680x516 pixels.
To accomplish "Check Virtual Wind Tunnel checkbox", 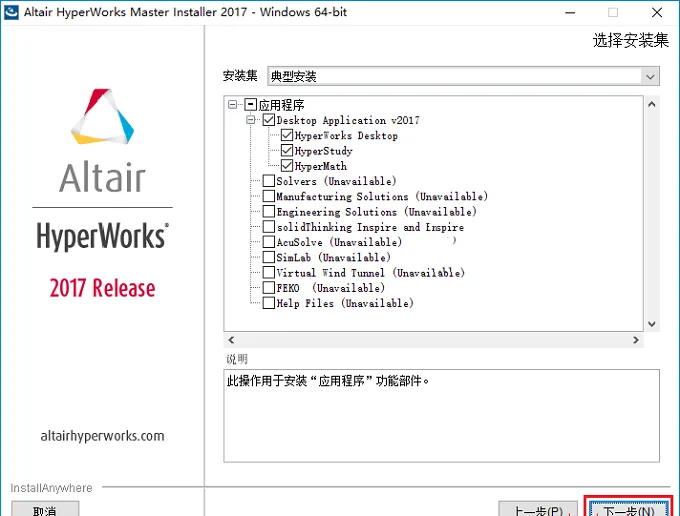I will [x=269, y=272].
